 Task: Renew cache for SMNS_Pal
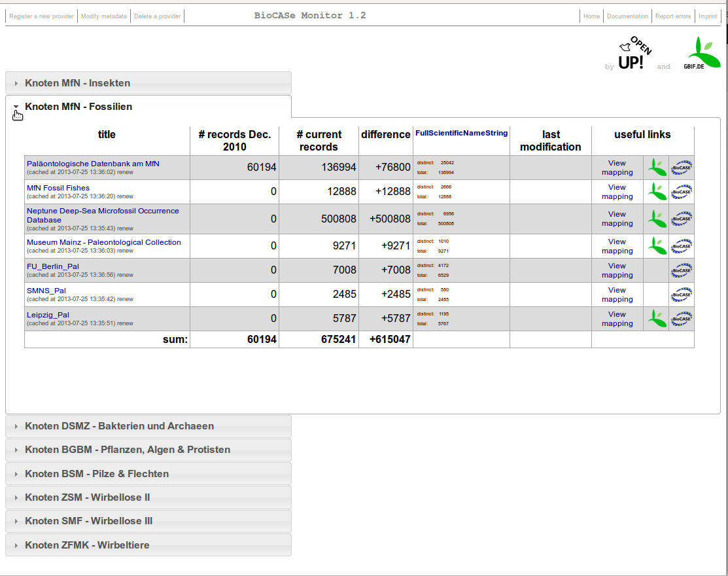coord(125,299)
